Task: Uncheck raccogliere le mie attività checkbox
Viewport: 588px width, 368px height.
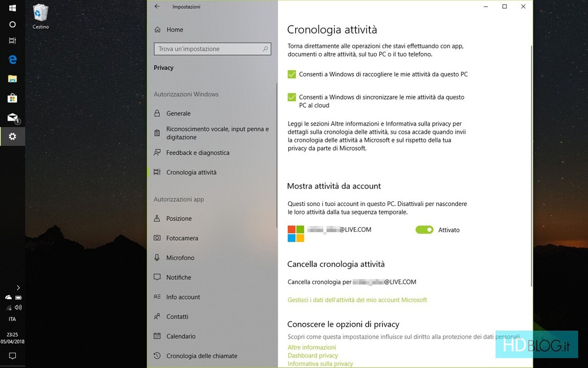Action: [292, 74]
